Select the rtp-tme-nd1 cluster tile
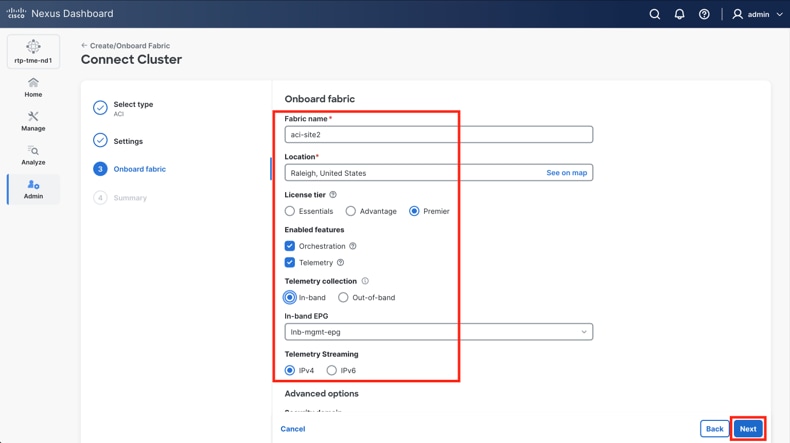Screen dimensions: 790x443 [x=33, y=51]
